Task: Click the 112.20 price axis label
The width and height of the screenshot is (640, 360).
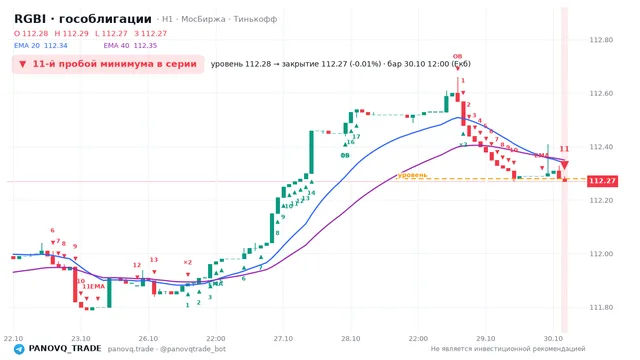Action: [x=601, y=200]
